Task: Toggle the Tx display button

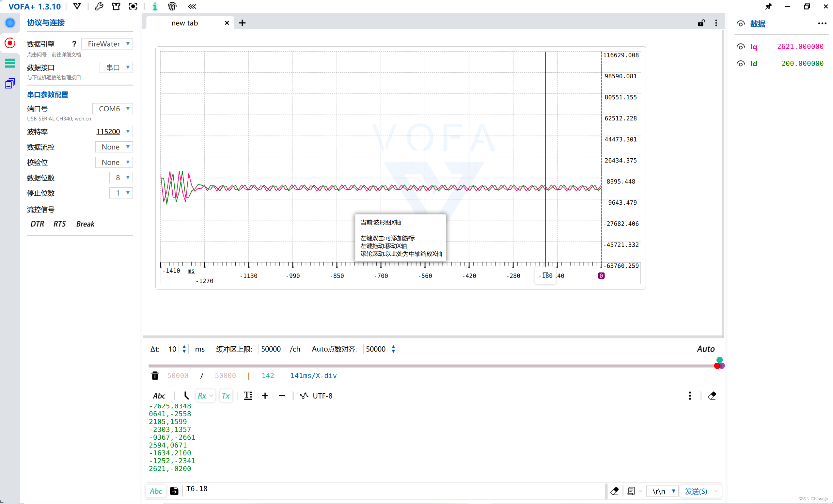Action: click(226, 396)
